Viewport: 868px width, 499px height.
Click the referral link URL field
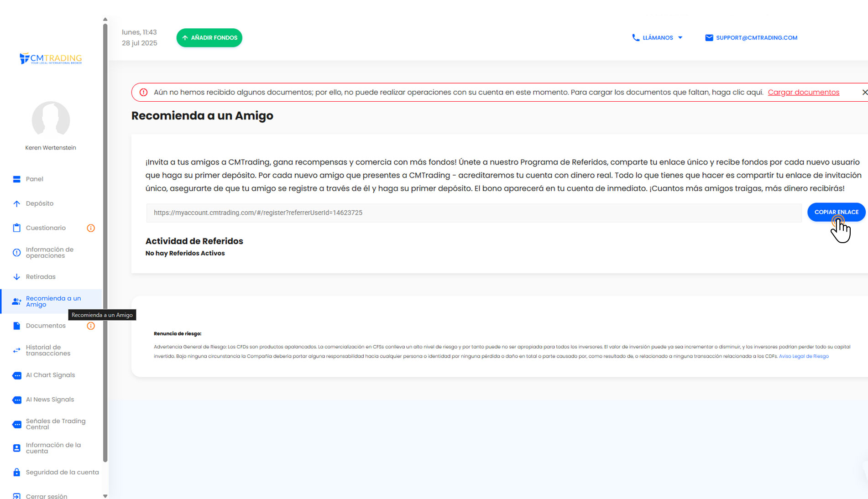[474, 213]
